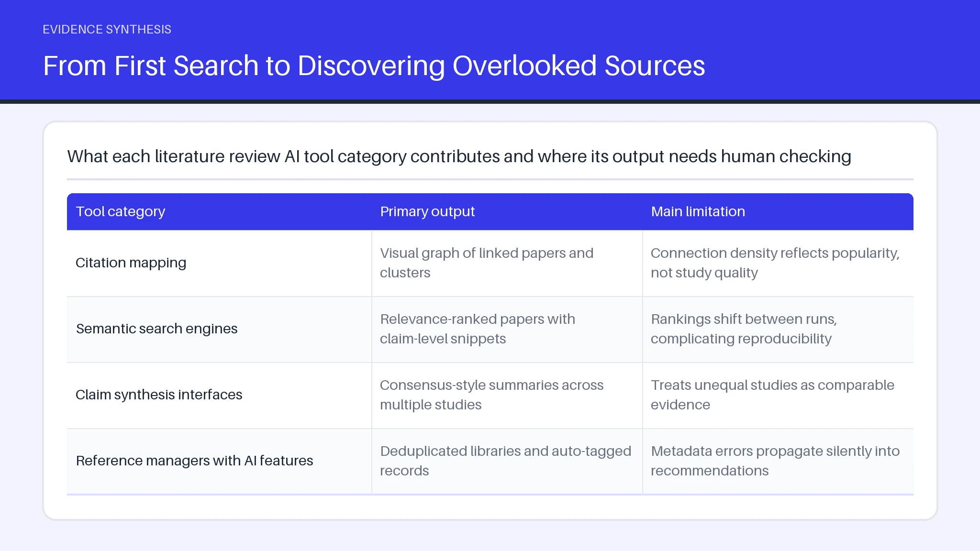
Task: Click 'Metadata errors propagate silently' limitation cell
Action: (778, 462)
